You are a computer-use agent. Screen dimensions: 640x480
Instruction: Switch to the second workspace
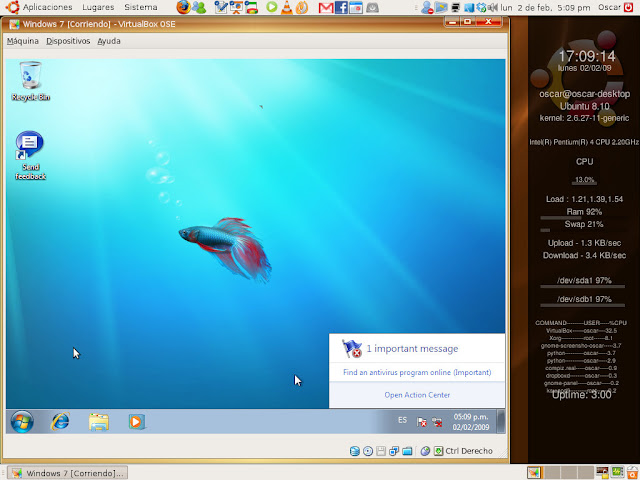551,473
